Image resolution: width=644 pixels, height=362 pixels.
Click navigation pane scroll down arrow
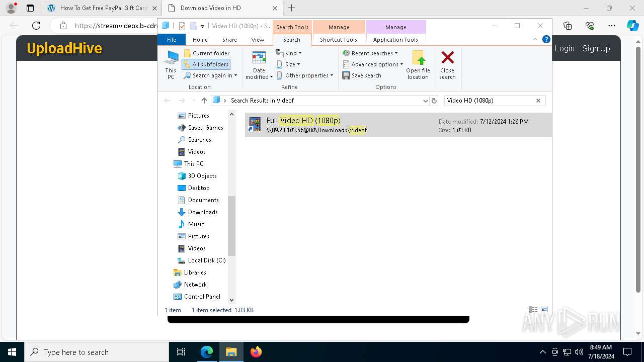(x=231, y=300)
